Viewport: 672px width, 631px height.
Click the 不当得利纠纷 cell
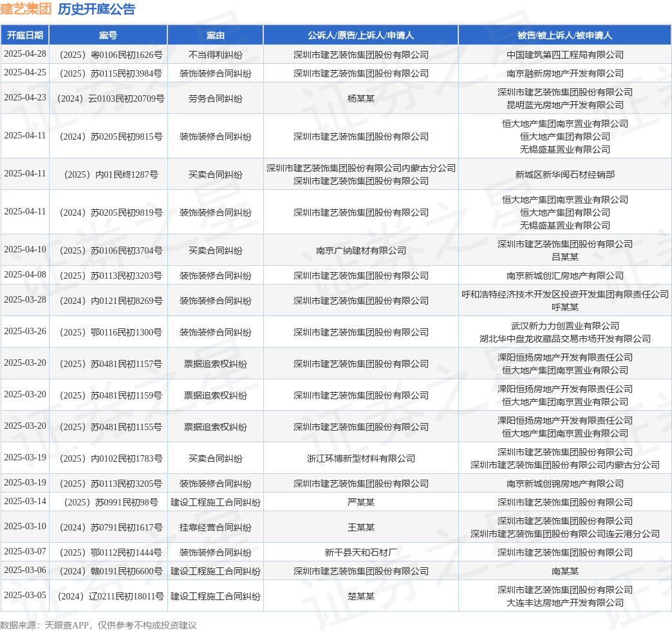click(215, 55)
